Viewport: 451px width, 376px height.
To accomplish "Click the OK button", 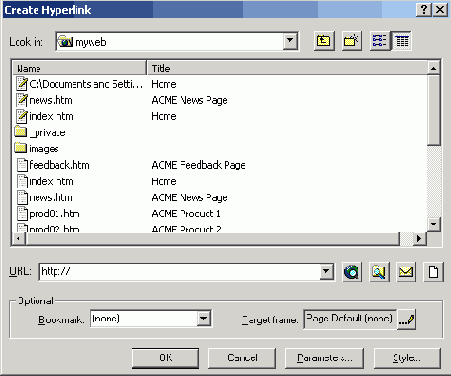I will [x=165, y=358].
